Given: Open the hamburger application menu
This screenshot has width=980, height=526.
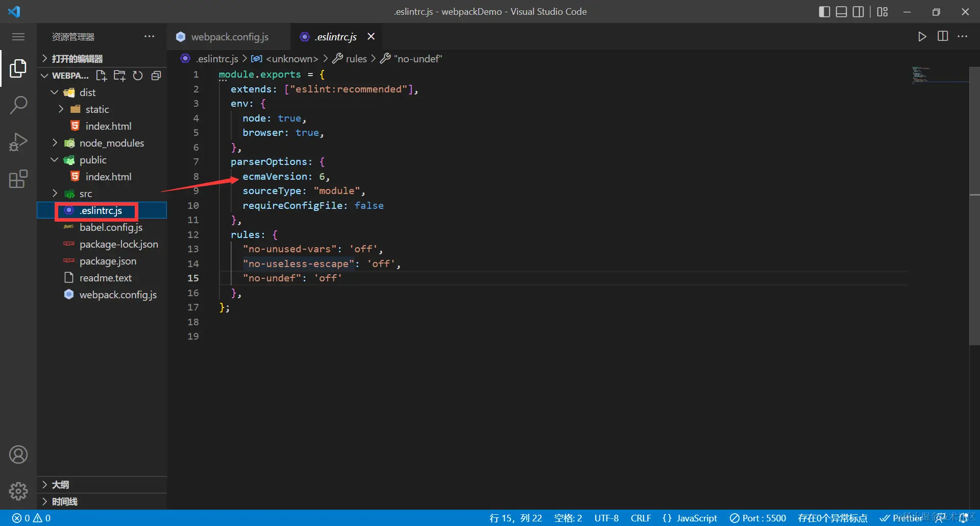Looking at the screenshot, I should [x=18, y=37].
